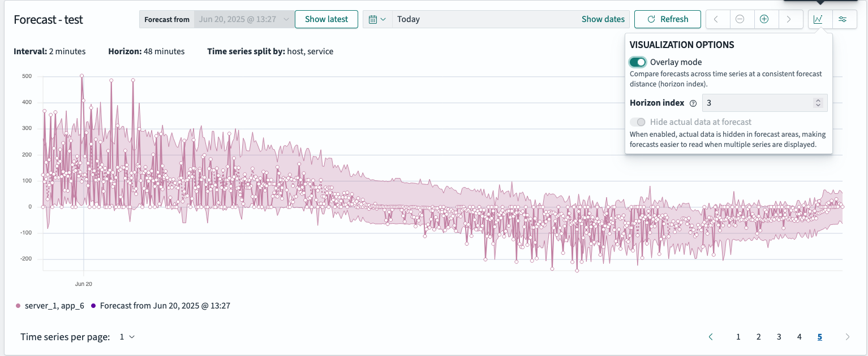Viewport: 868px width, 356px height.
Task: Toggle Hide actual data at forecast
Action: (x=638, y=122)
